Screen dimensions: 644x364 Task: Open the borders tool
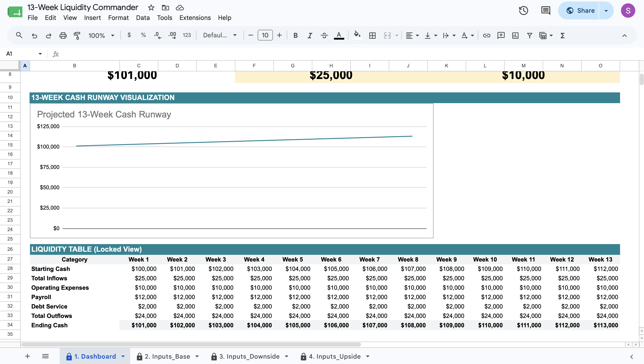click(x=372, y=36)
